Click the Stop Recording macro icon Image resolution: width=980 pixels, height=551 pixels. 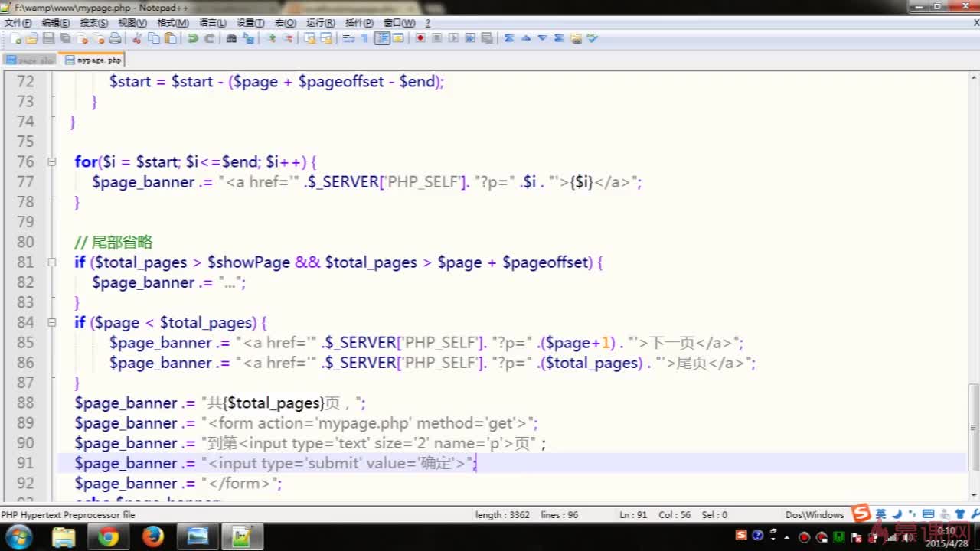[436, 38]
